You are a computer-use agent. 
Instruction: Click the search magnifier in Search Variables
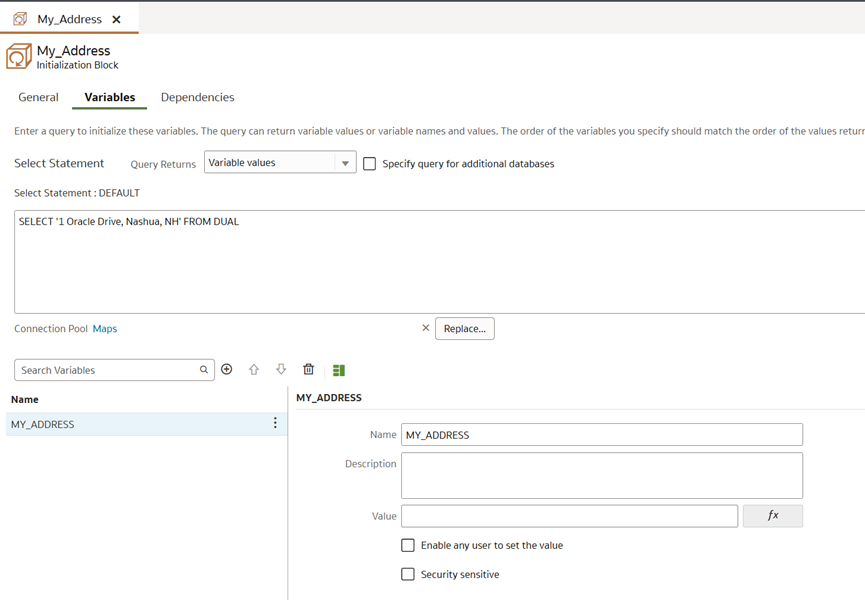204,369
